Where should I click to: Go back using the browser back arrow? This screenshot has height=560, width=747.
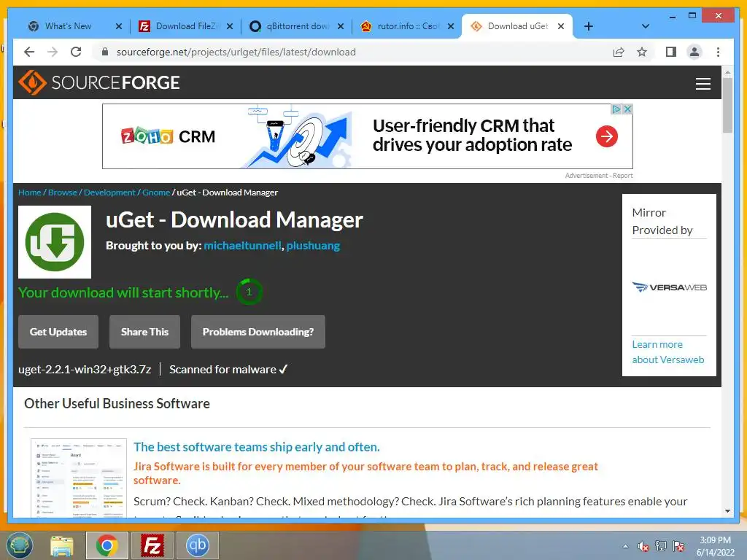pyautogui.click(x=29, y=52)
